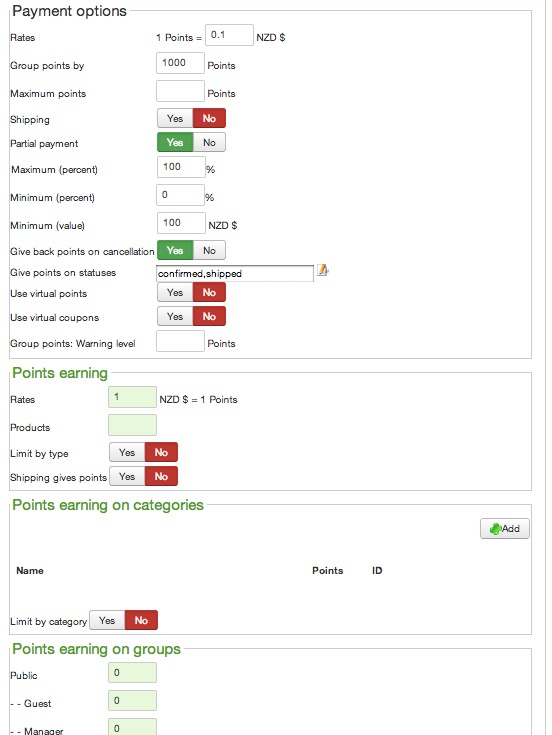Enable Shipping by clicking Yes
The image size is (552, 735).
click(175, 119)
